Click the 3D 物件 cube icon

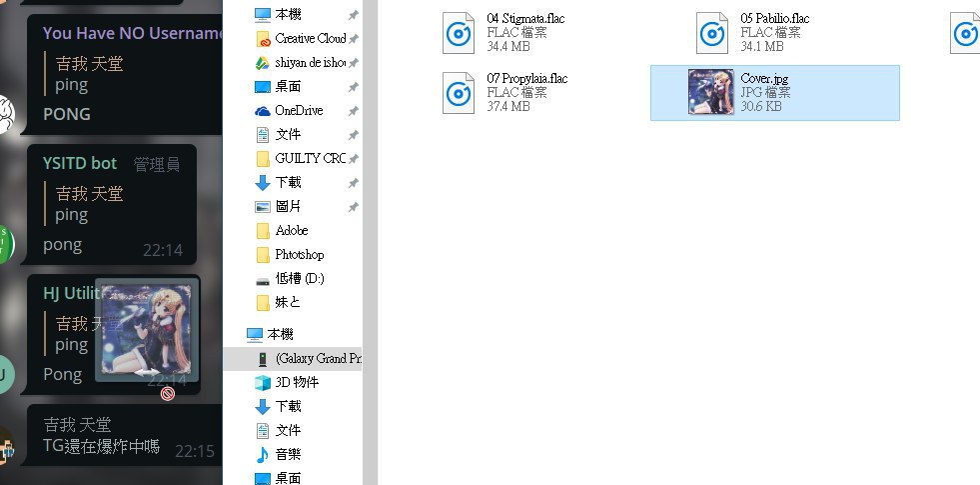point(263,382)
